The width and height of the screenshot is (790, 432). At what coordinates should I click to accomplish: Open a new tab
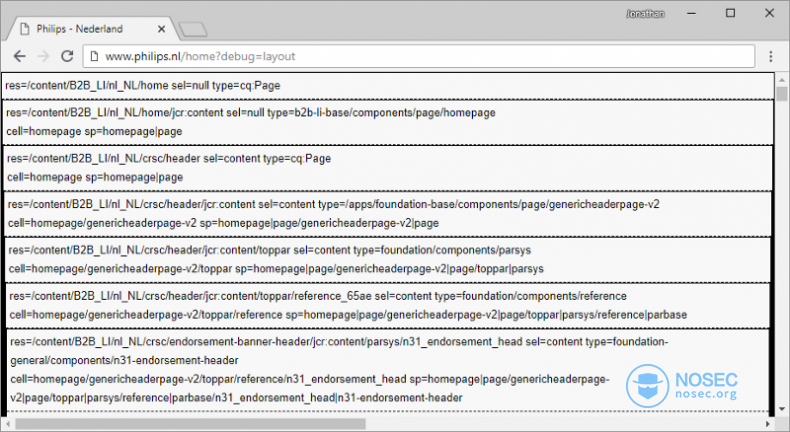[x=193, y=29]
